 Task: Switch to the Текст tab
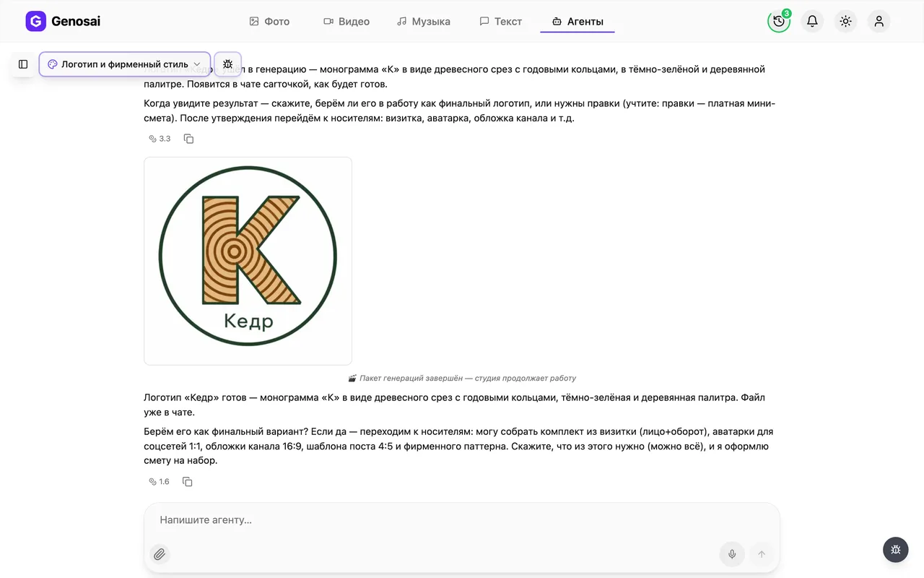(500, 22)
